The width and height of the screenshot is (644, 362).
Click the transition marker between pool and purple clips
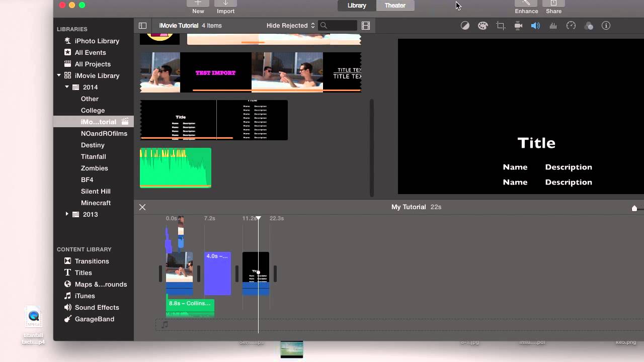click(199, 274)
